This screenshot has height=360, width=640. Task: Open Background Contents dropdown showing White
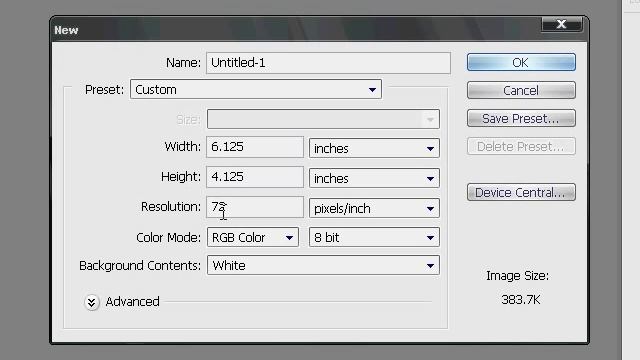323,265
